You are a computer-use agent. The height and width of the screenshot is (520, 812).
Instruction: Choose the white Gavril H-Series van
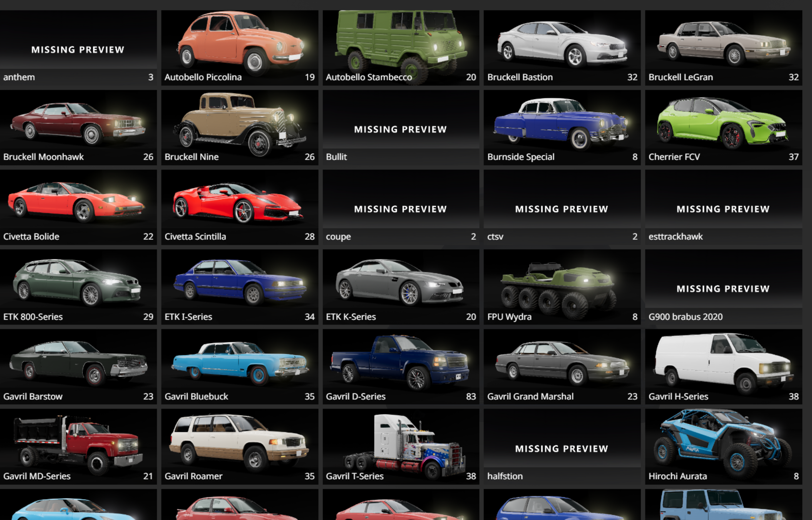click(x=724, y=367)
